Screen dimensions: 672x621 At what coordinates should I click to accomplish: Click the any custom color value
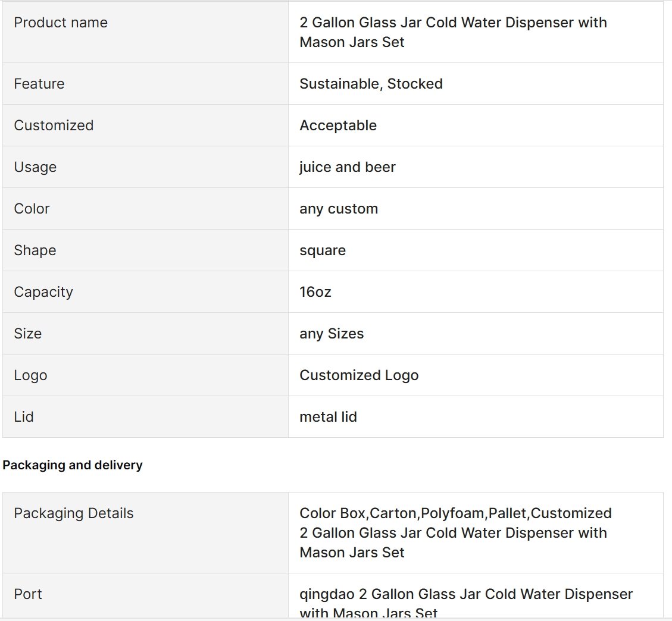click(x=339, y=209)
